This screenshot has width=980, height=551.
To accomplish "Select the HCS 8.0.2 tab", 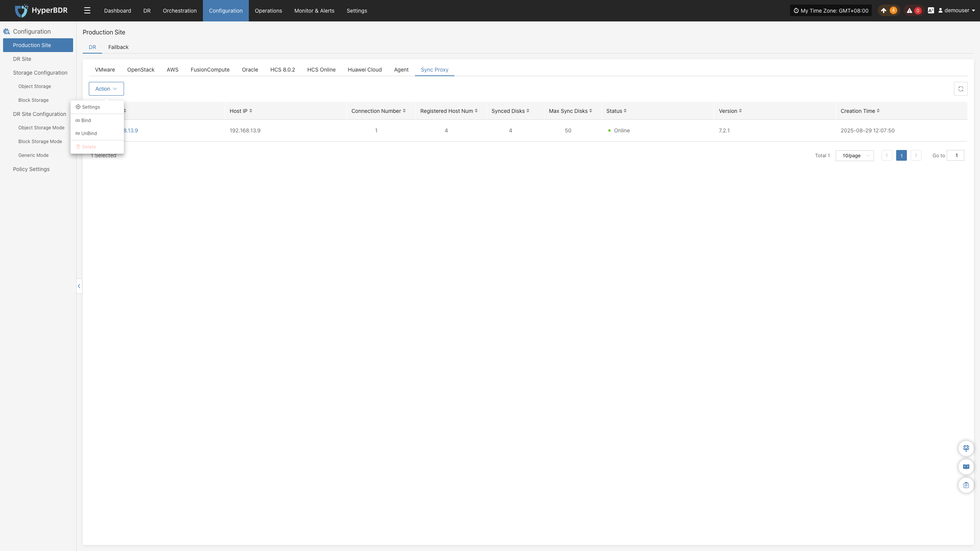I will [x=283, y=70].
